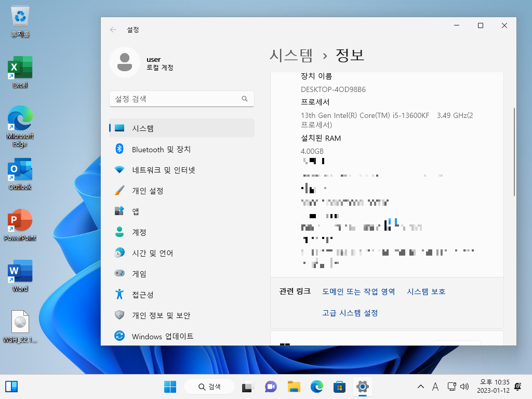Open Personalization settings

click(x=182, y=190)
